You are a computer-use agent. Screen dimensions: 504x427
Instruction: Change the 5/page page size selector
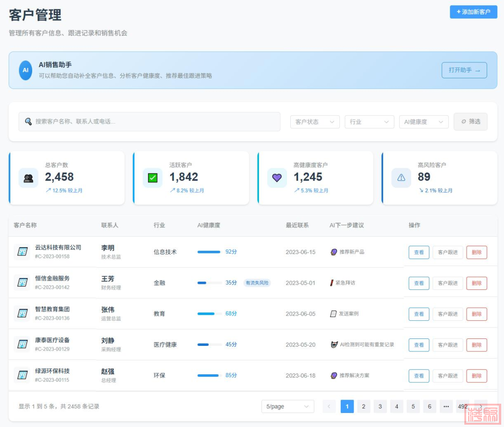tap(287, 406)
